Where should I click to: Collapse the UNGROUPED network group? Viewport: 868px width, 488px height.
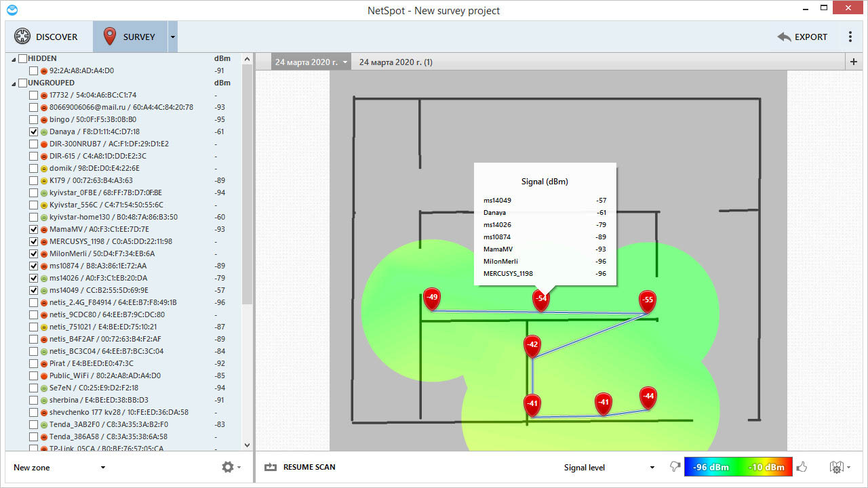pyautogui.click(x=14, y=83)
